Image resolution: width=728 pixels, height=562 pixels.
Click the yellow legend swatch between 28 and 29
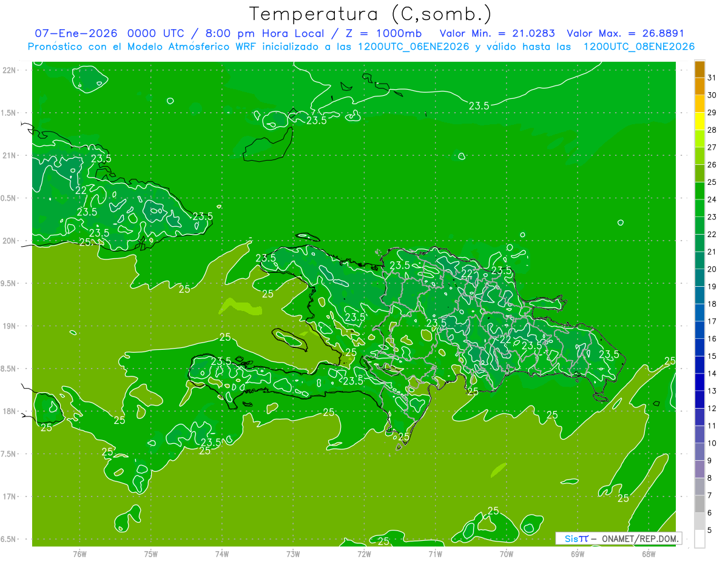pyautogui.click(x=699, y=121)
